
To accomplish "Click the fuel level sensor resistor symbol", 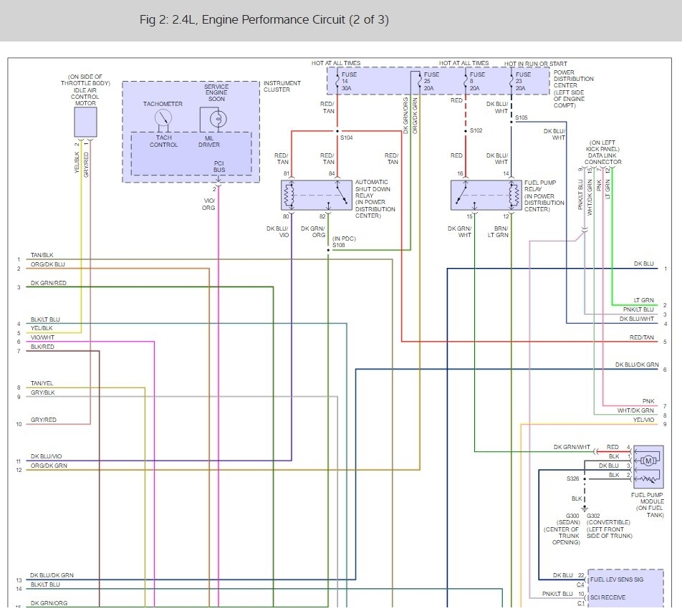I will tap(648, 479).
